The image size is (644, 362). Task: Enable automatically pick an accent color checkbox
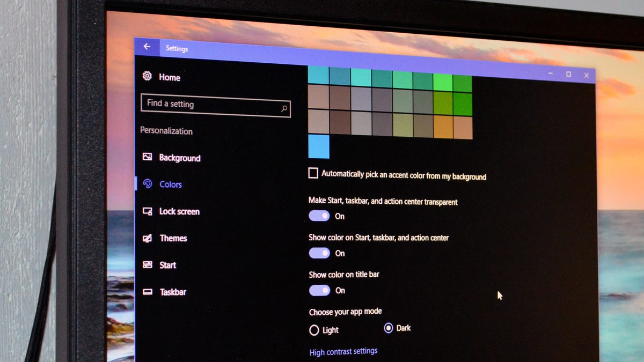pyautogui.click(x=313, y=173)
